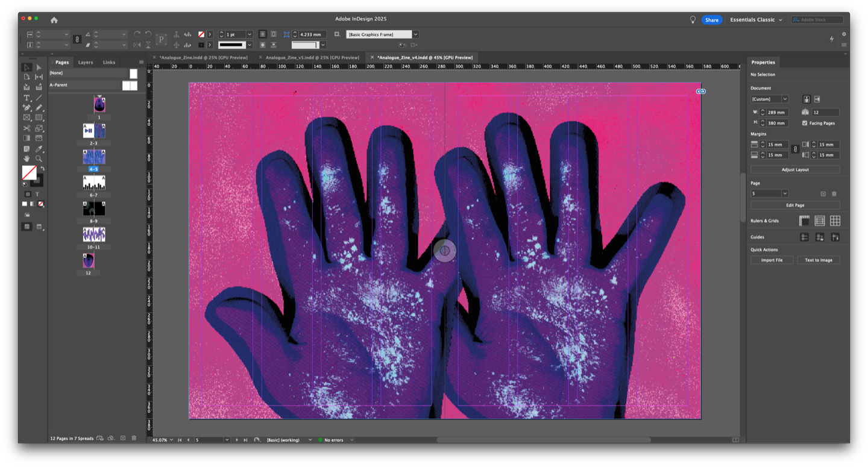
Task: Show document grid in Rulers & Grids
Action: [x=835, y=221]
